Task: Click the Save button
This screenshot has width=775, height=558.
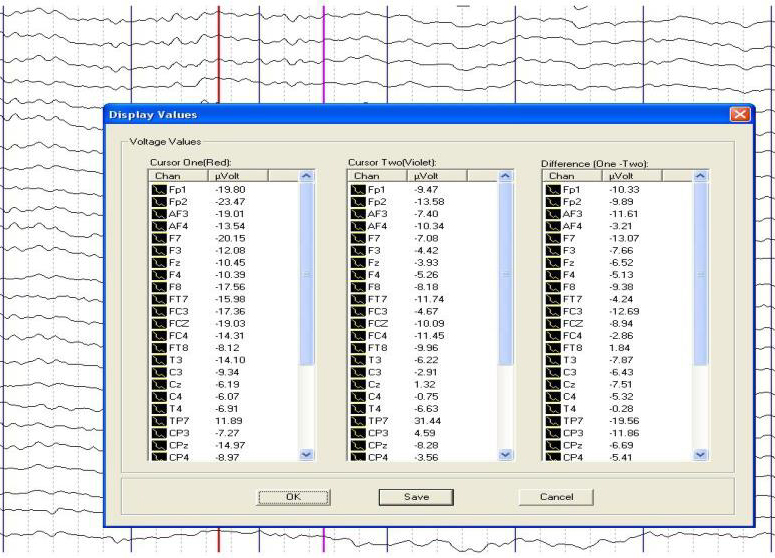Action: (418, 497)
